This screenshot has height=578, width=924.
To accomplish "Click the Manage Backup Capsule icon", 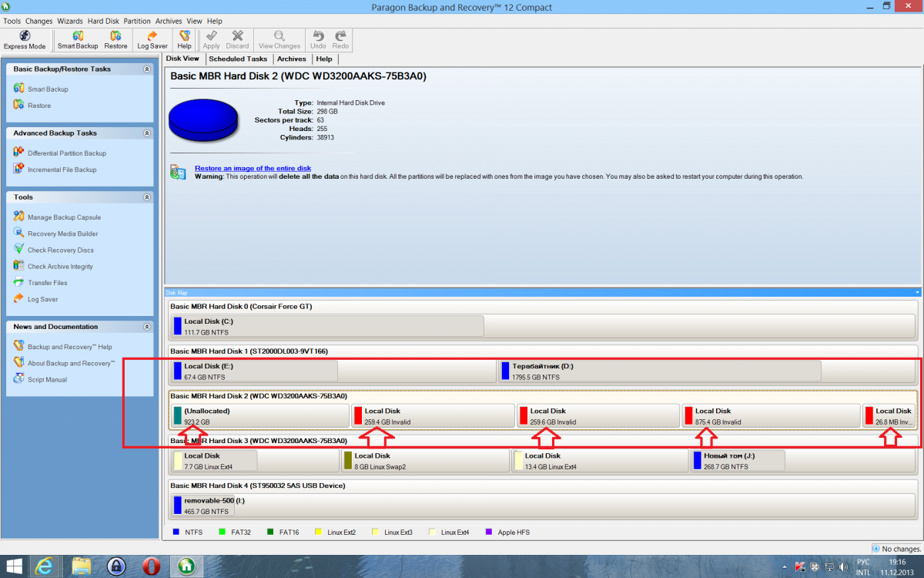I will [x=19, y=217].
